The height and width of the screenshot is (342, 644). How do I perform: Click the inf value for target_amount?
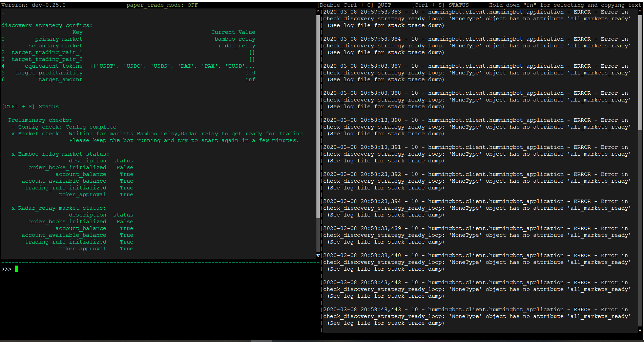coord(250,79)
